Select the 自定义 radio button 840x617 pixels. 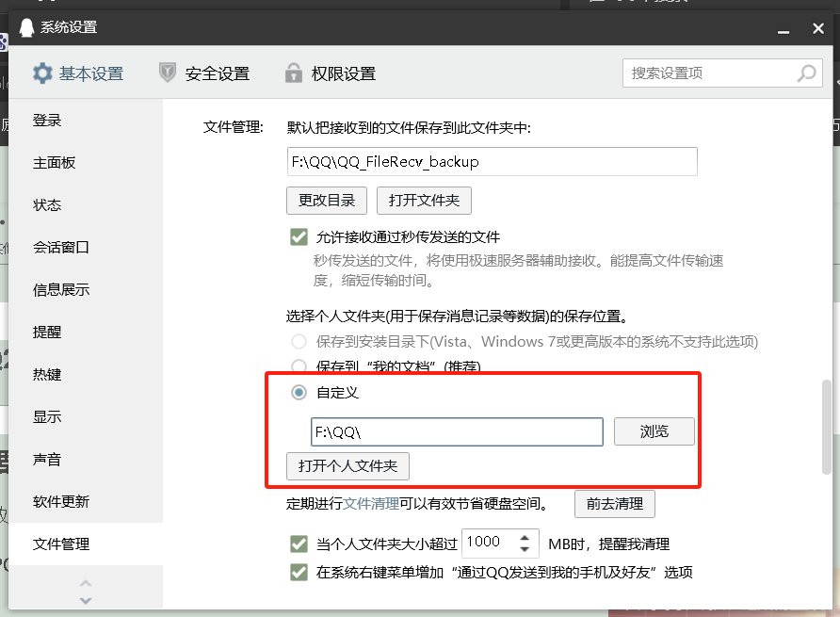pos(299,393)
